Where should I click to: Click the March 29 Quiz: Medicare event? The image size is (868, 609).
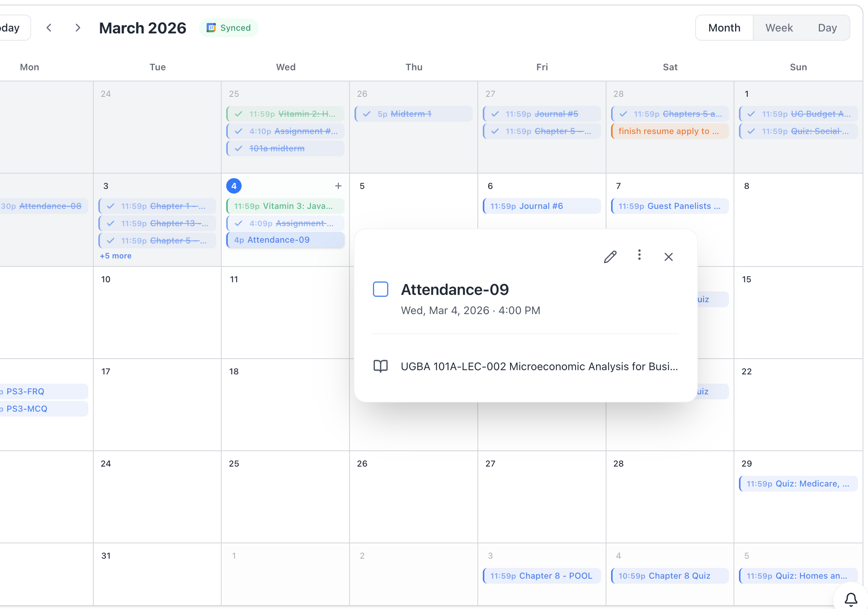click(797, 484)
